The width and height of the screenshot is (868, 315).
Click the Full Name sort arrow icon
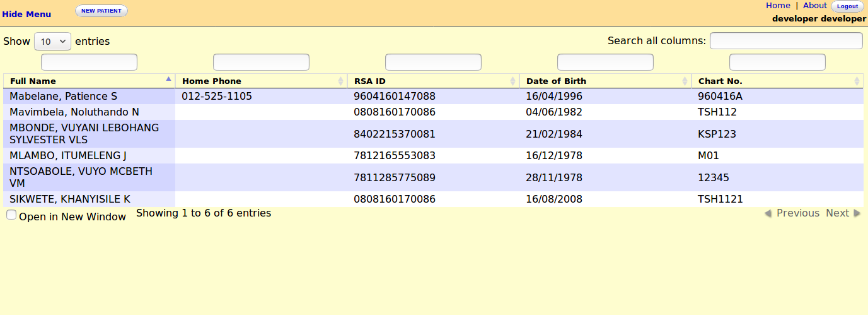[x=168, y=80]
